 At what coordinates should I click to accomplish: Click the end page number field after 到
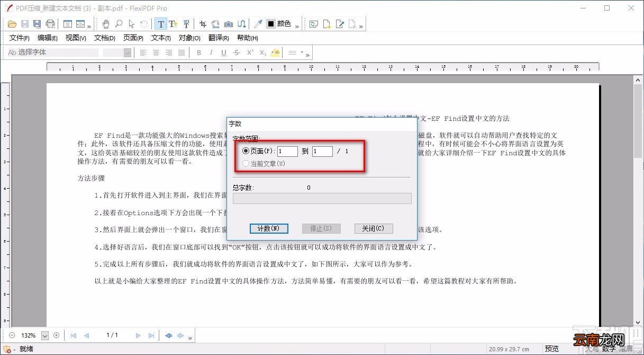coord(322,152)
